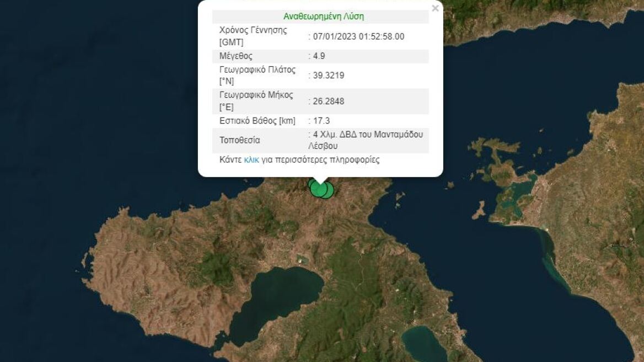Select the rightmost green earthquake marker
Image resolution: width=644 pixels, height=362 pixels.
point(329,190)
